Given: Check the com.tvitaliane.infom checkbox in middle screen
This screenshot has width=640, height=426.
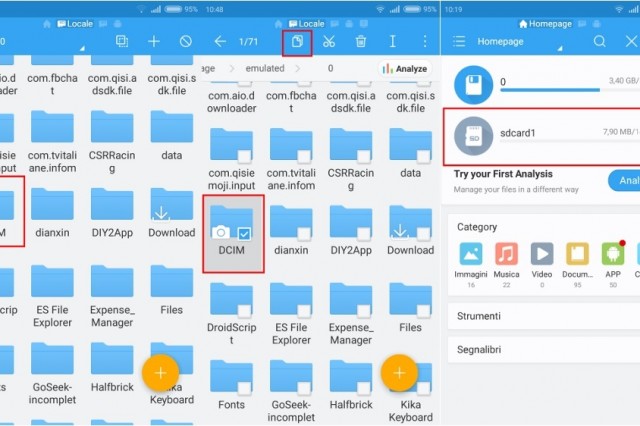Looking at the screenshot, I should tap(304, 157).
